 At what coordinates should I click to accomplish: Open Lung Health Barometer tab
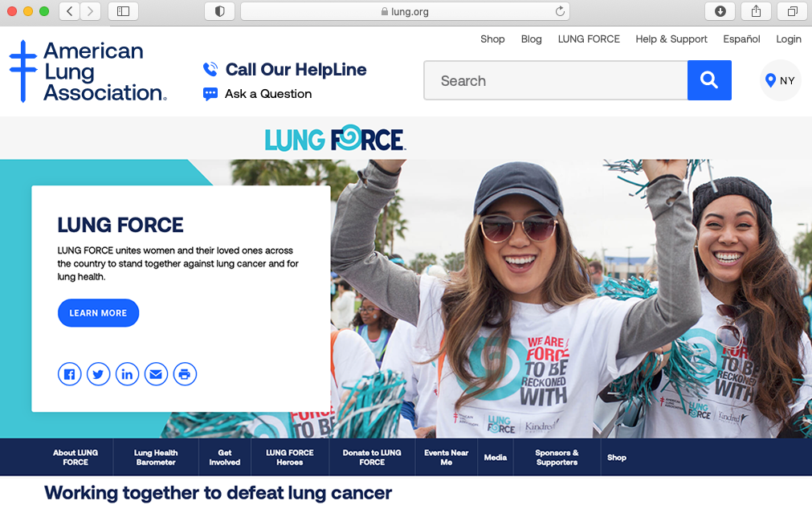pyautogui.click(x=156, y=458)
